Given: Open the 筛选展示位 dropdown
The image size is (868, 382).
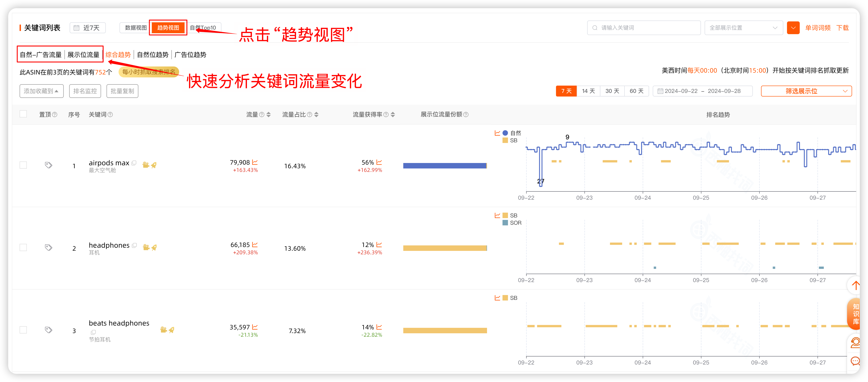Looking at the screenshot, I should click(806, 91).
